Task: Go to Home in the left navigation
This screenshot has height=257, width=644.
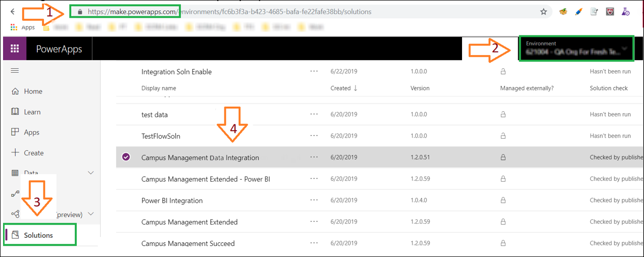Action: pyautogui.click(x=33, y=92)
